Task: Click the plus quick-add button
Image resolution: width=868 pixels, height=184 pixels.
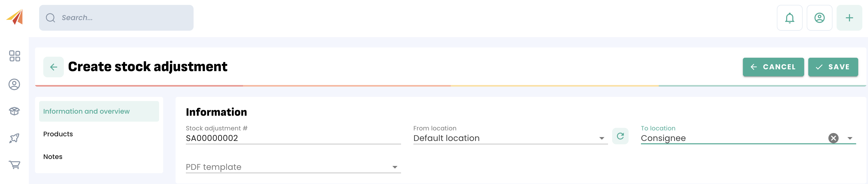Action: click(x=849, y=18)
